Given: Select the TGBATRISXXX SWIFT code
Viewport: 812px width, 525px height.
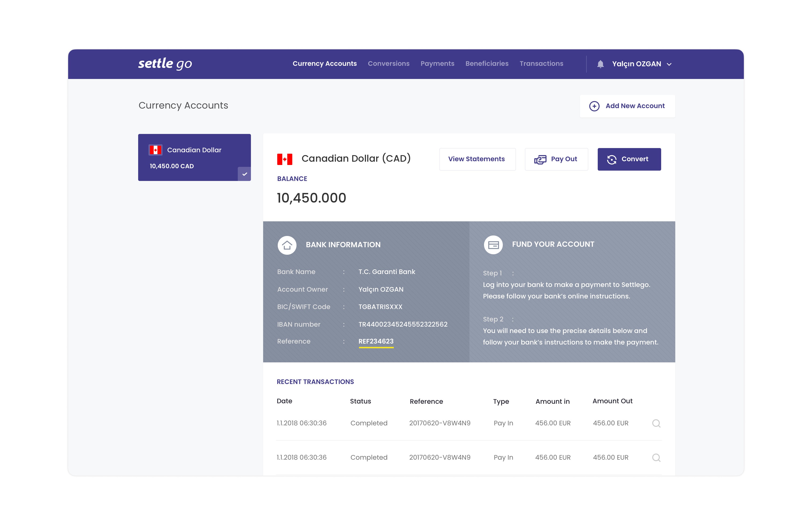Looking at the screenshot, I should (x=380, y=307).
